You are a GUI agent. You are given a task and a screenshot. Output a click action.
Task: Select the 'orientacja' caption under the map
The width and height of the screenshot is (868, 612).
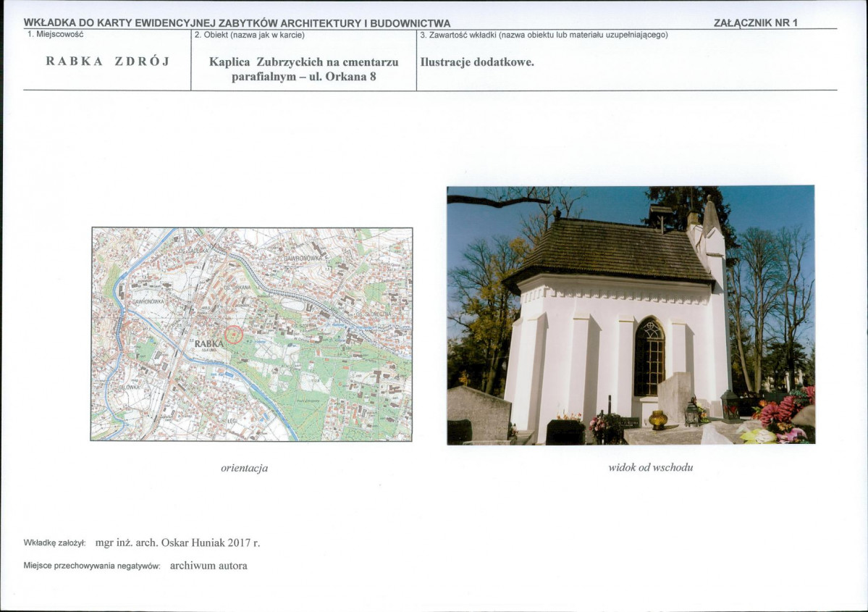[244, 468]
